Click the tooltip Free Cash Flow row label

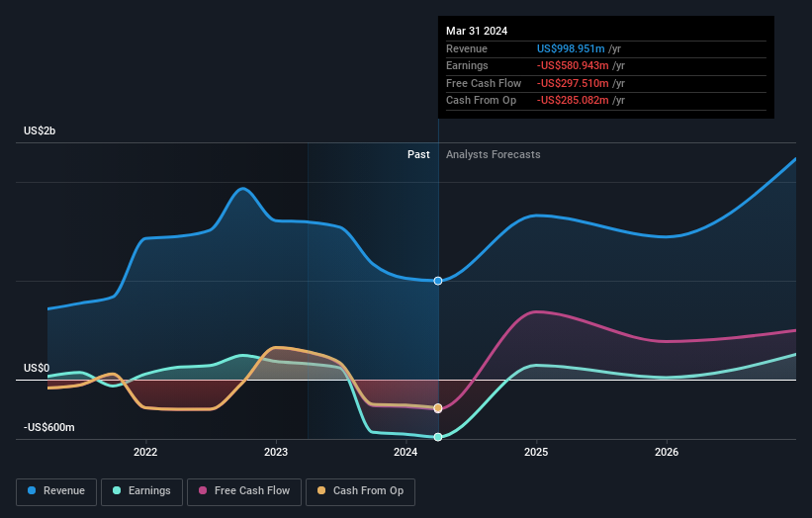point(484,83)
